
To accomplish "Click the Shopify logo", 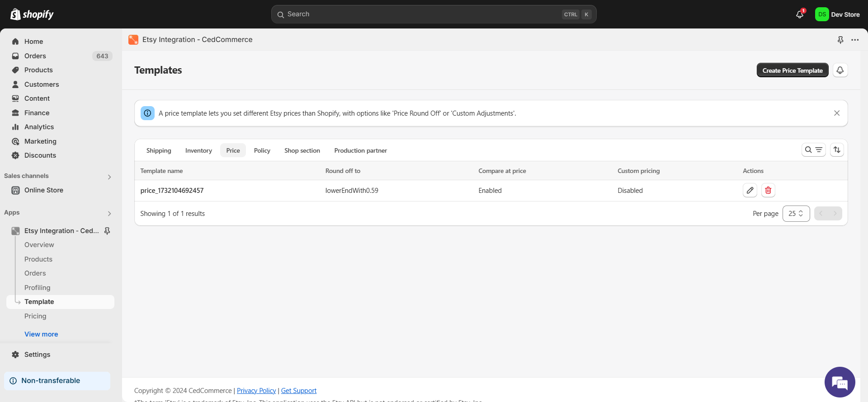I will (x=32, y=14).
